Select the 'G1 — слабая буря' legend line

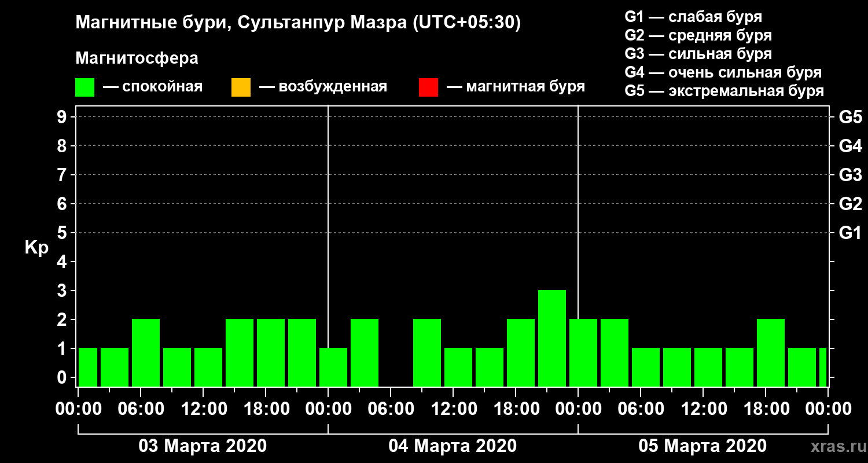[693, 17]
